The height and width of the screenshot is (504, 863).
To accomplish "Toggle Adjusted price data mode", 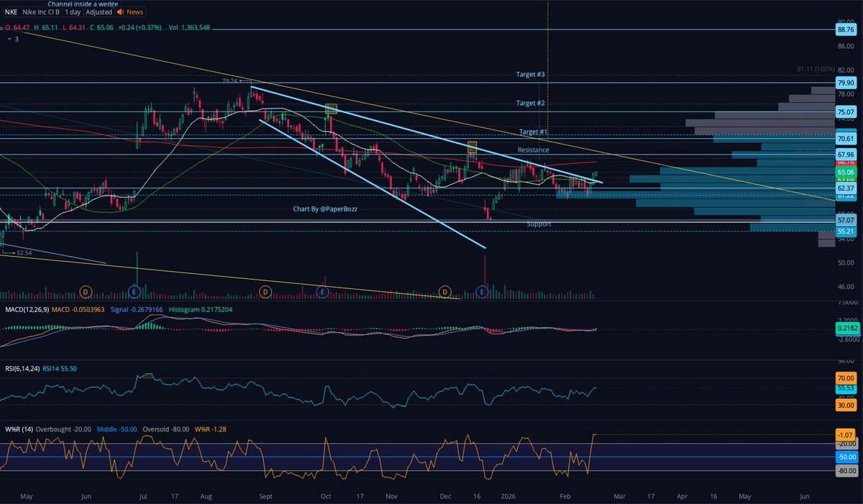I will [99, 12].
